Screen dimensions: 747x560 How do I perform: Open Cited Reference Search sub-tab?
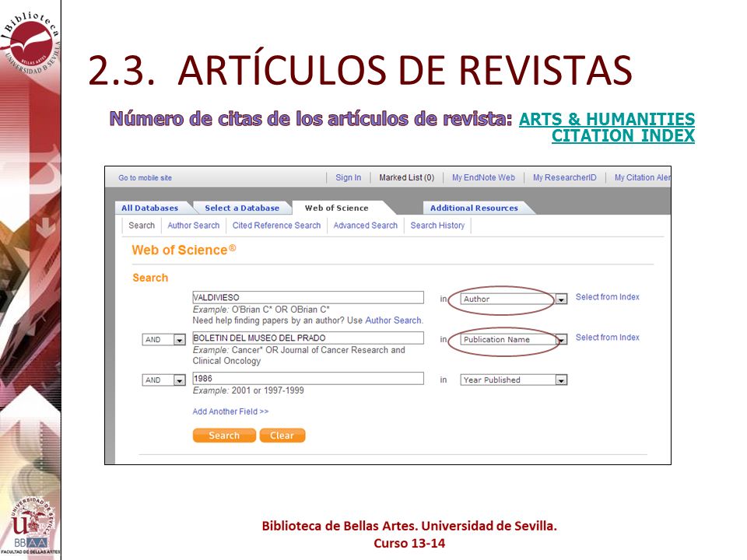point(276,226)
